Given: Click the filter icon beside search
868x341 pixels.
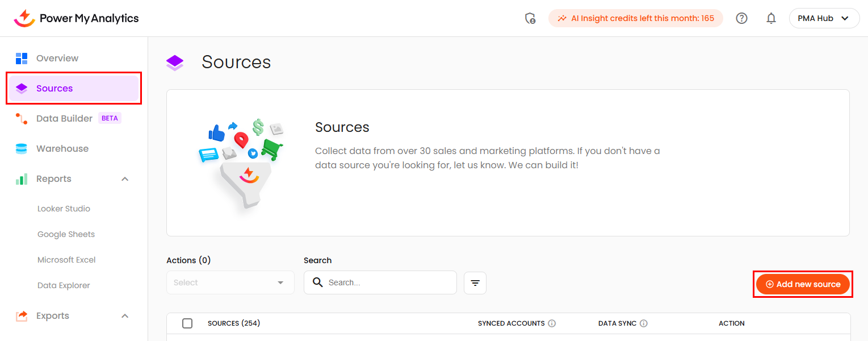Looking at the screenshot, I should coord(475,283).
